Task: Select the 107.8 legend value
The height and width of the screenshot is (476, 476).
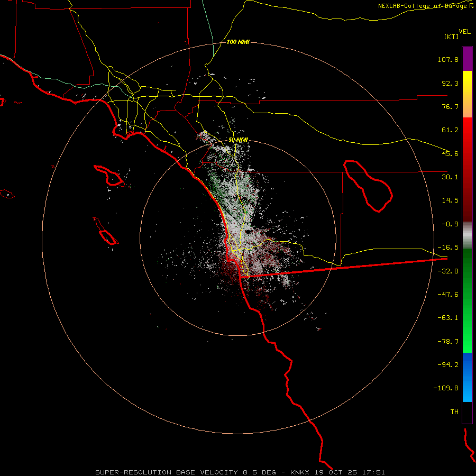Action: 448,59
